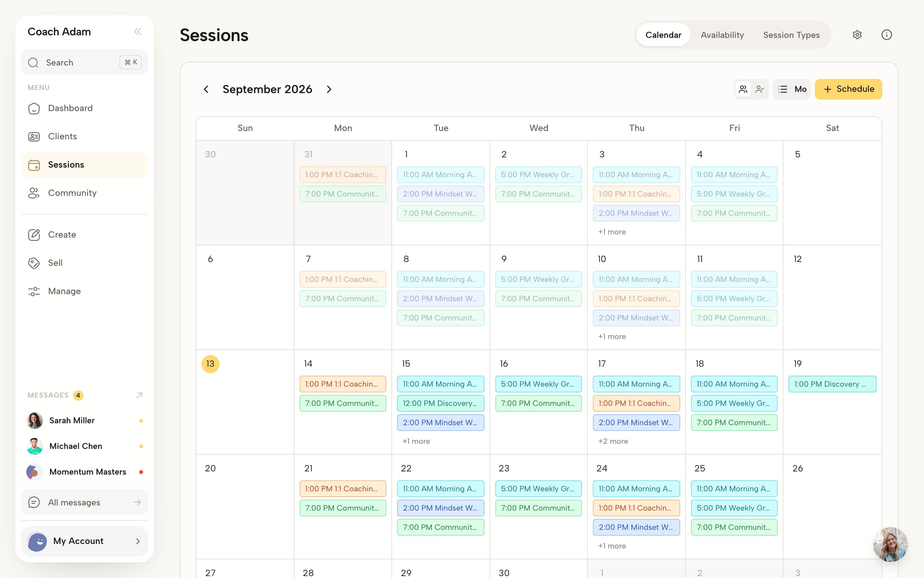Click the Manage sliders icon
This screenshot has width=924, height=578.
pyautogui.click(x=34, y=291)
